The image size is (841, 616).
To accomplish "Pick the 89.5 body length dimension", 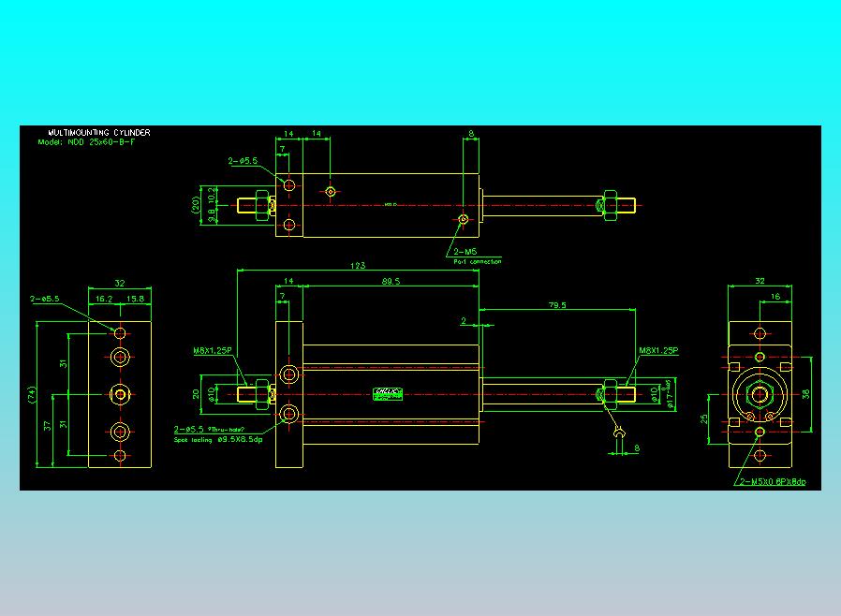I will (391, 281).
